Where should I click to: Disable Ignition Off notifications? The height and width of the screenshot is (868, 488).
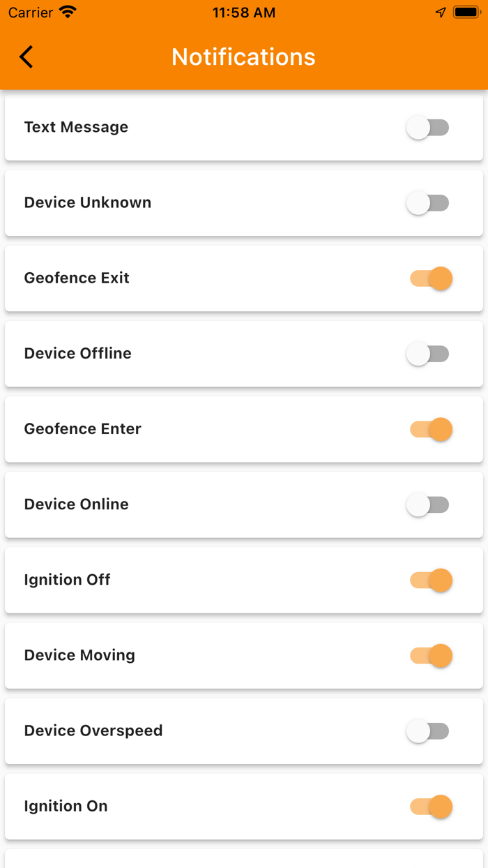point(431,580)
